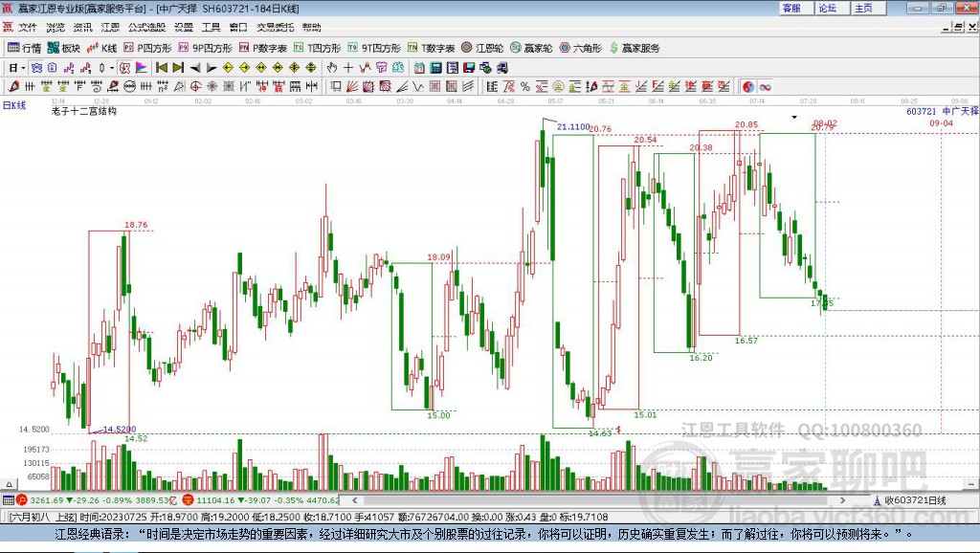Open the 交易委托 menu

[x=275, y=27]
